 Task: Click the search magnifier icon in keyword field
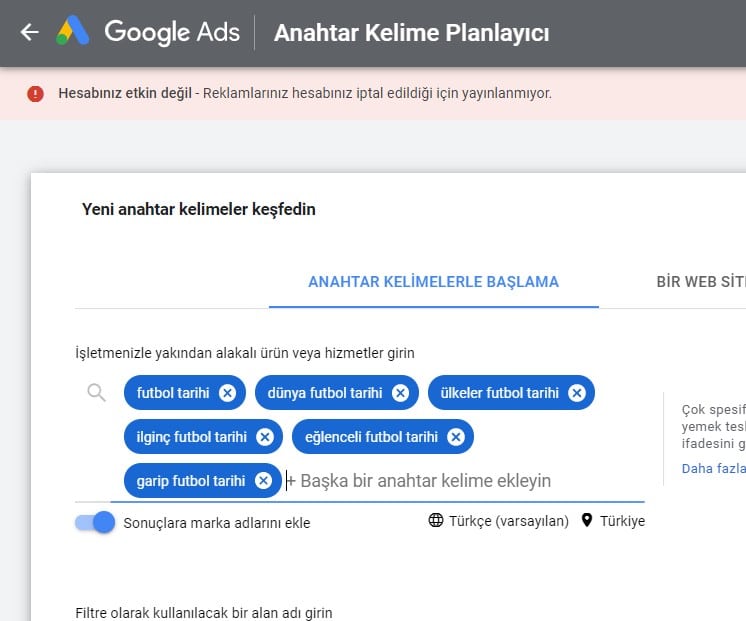tap(96, 393)
